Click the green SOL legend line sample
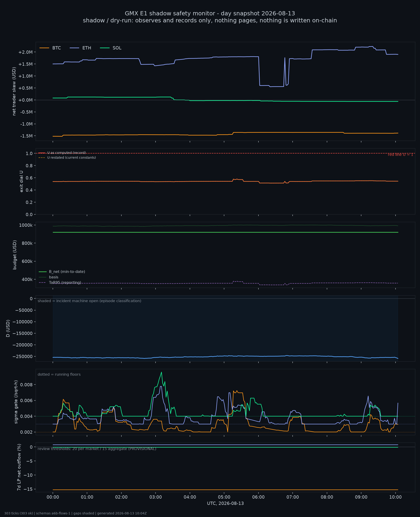 coord(105,48)
